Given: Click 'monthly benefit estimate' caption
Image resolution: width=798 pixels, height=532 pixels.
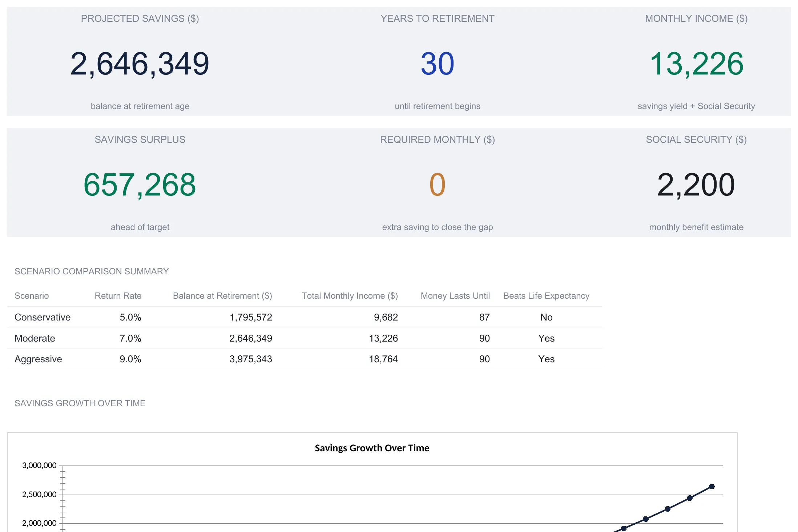Looking at the screenshot, I should [696, 227].
